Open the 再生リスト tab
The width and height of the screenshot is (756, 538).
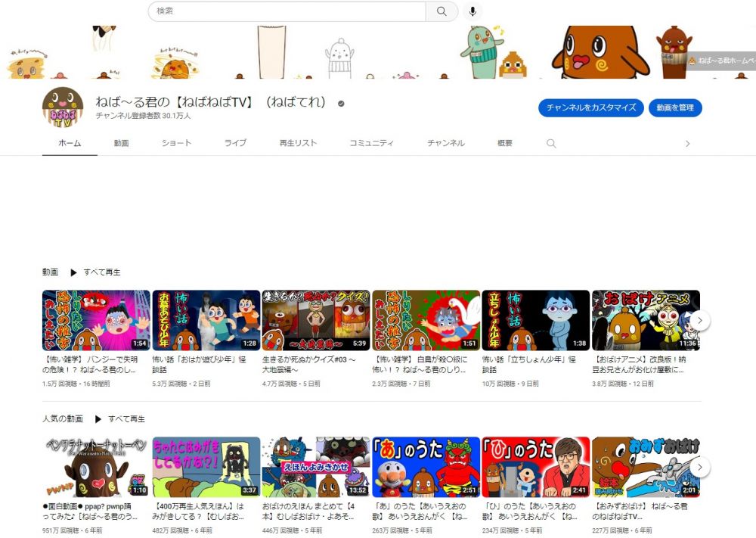click(x=298, y=143)
